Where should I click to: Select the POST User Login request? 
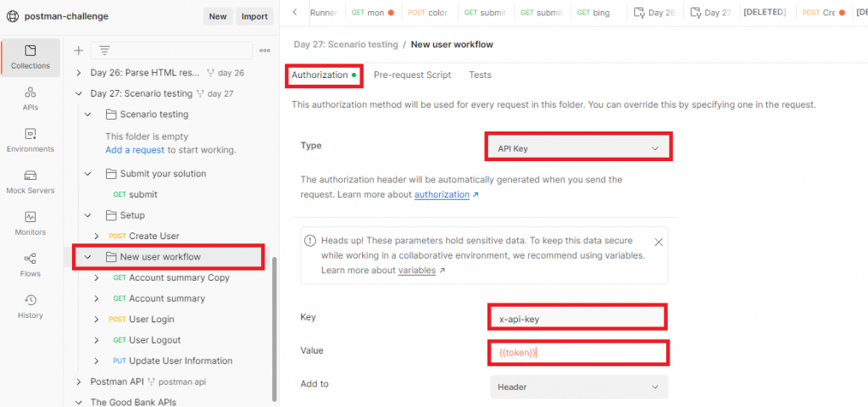coord(142,320)
